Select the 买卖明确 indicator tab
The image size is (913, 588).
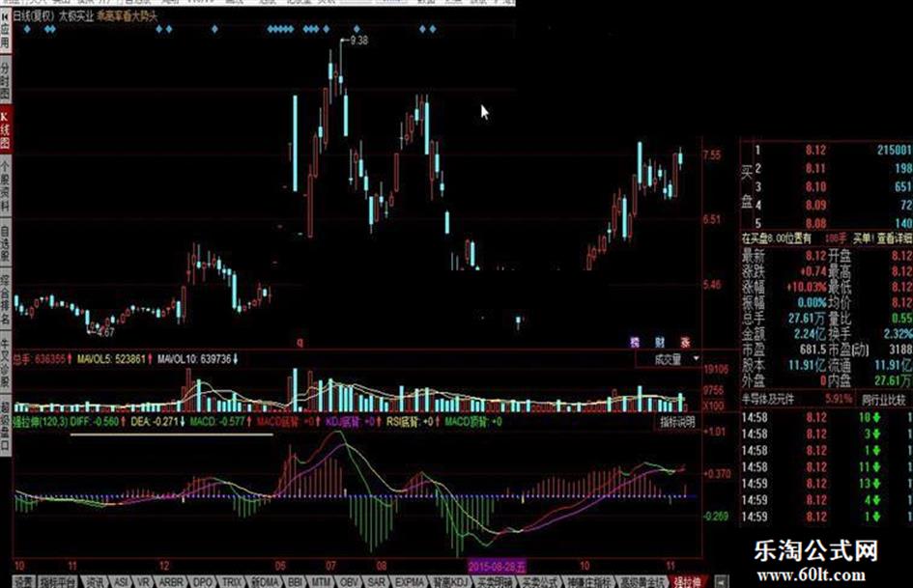pyautogui.click(x=495, y=582)
